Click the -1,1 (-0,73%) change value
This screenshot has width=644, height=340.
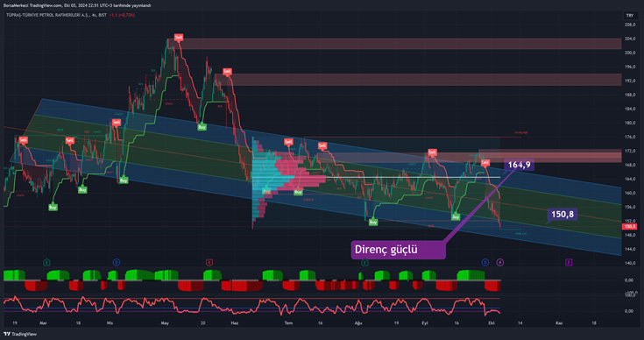123,15
